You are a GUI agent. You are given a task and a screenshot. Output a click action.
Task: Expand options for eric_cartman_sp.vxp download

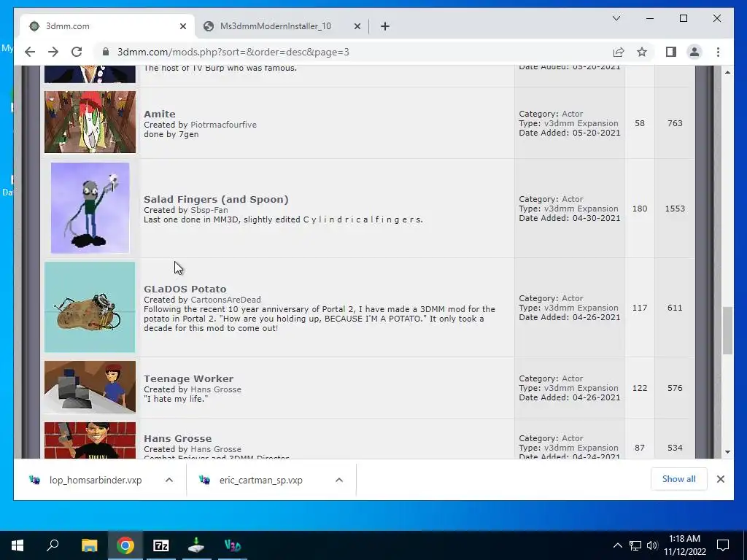(339, 480)
